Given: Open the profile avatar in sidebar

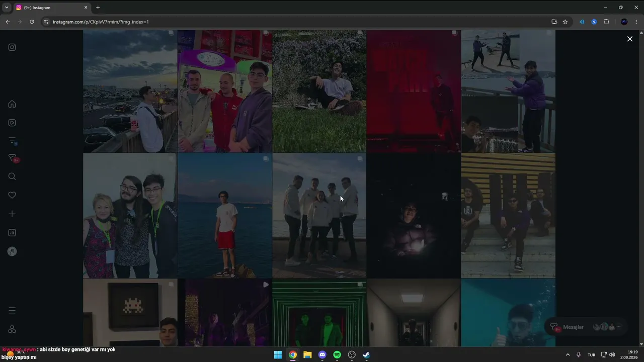Looking at the screenshot, I should (x=12, y=252).
